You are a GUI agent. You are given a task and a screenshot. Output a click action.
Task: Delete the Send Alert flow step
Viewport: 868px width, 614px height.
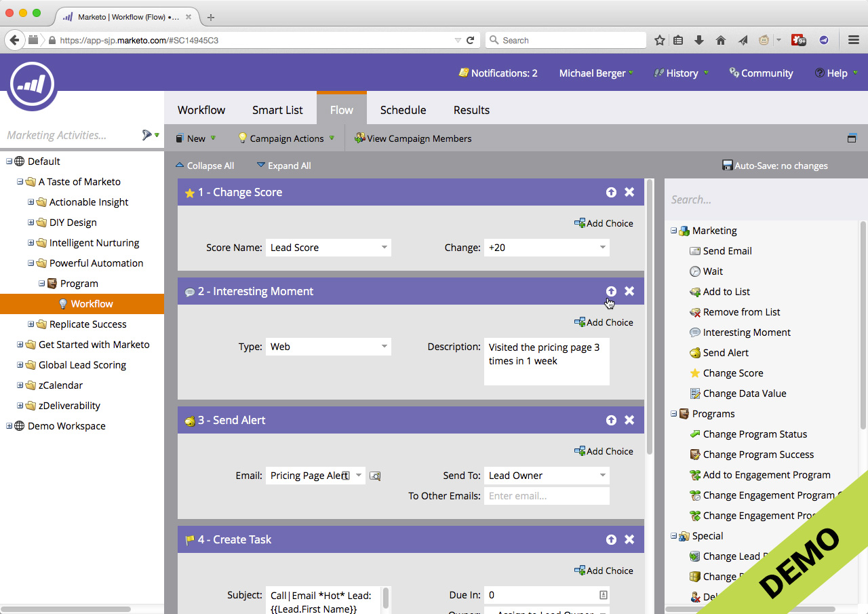(629, 420)
